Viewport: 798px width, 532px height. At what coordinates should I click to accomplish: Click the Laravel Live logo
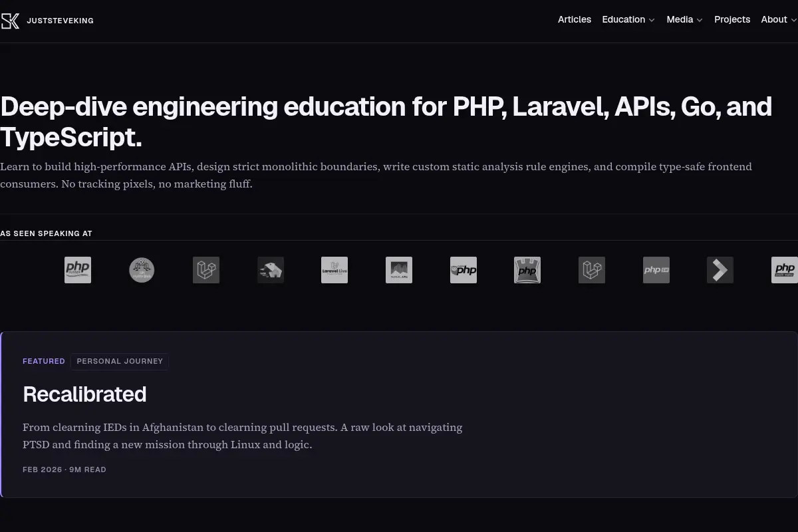pos(334,270)
